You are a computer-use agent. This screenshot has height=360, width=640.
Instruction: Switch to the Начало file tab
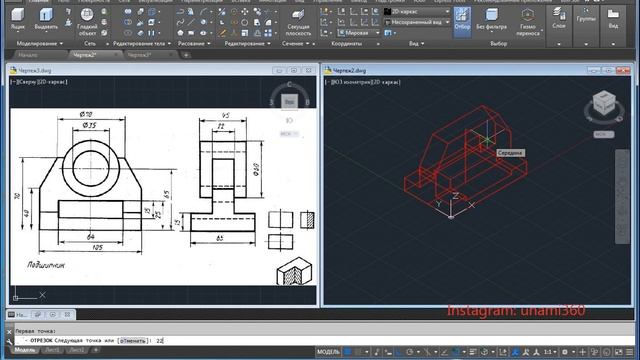tap(28, 55)
